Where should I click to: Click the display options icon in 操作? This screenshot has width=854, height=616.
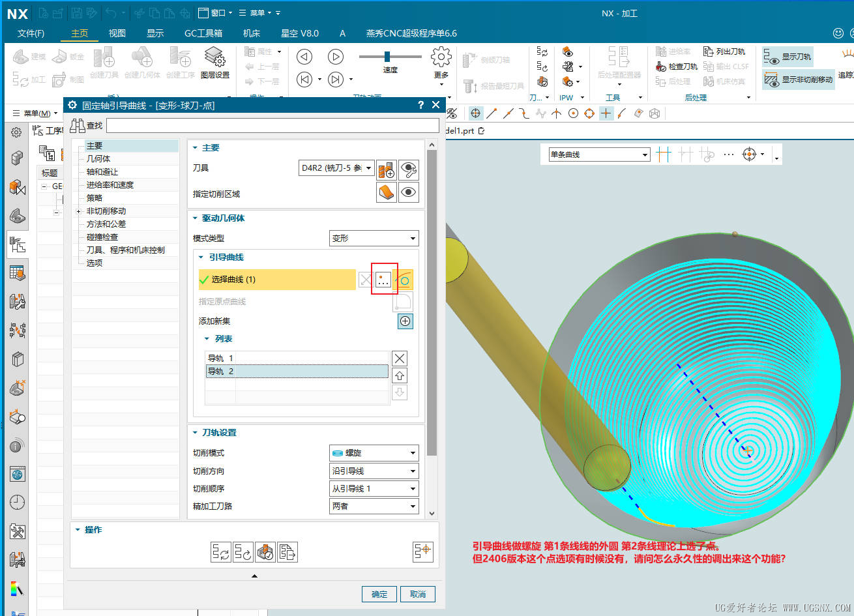tap(423, 551)
